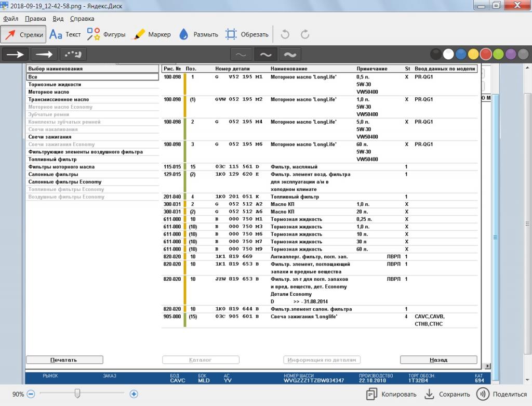
Task: Open the Фигуры shapes tool
Action: click(x=106, y=34)
